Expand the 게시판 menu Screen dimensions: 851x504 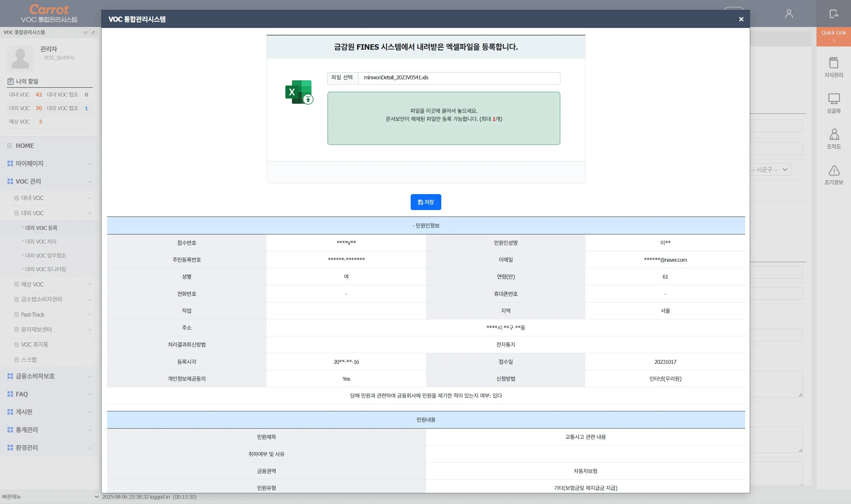[x=49, y=412]
